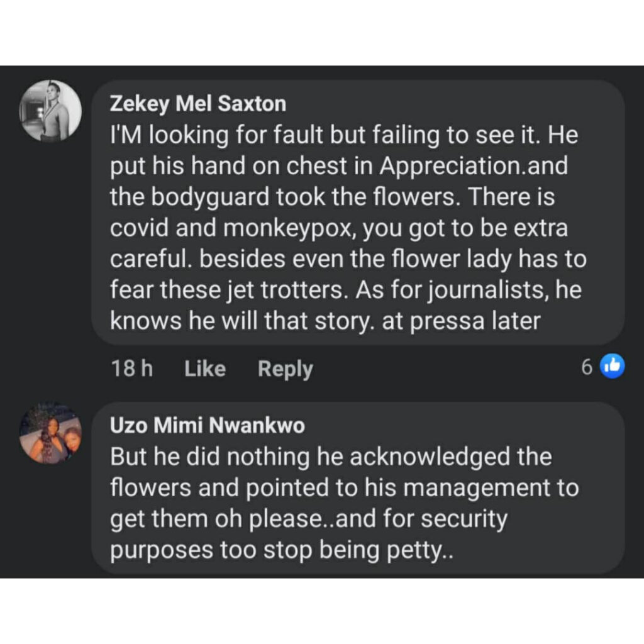Image resolution: width=644 pixels, height=644 pixels.
Task: Reply to Zekey Mel Saxton's comment
Action: point(285,369)
